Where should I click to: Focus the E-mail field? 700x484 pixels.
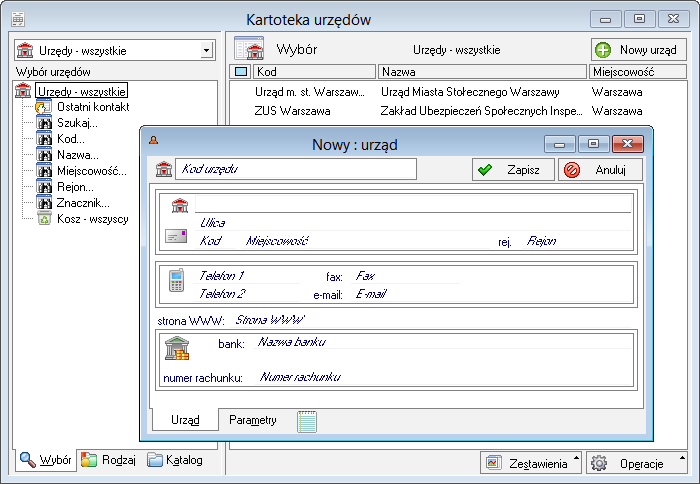pyautogui.click(x=491, y=294)
